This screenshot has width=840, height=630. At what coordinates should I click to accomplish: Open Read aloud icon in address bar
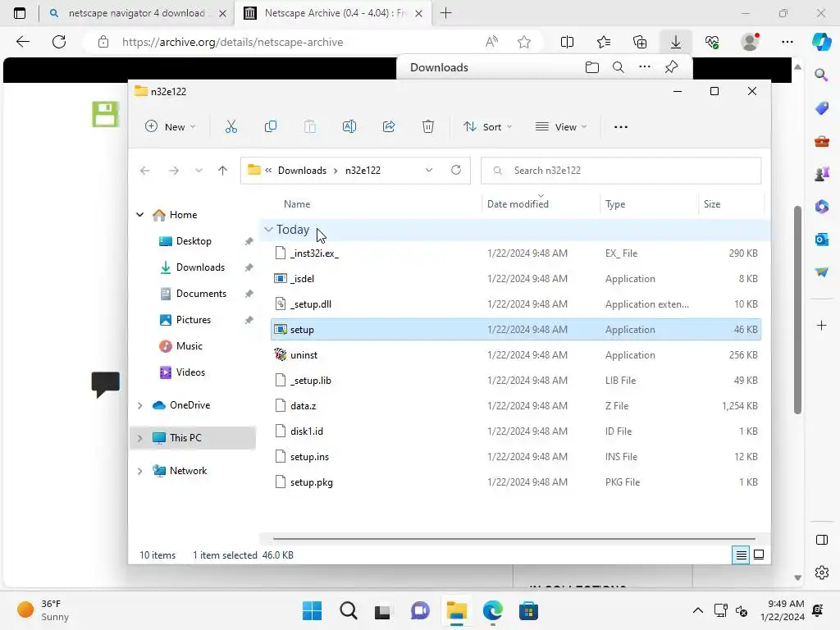(491, 43)
